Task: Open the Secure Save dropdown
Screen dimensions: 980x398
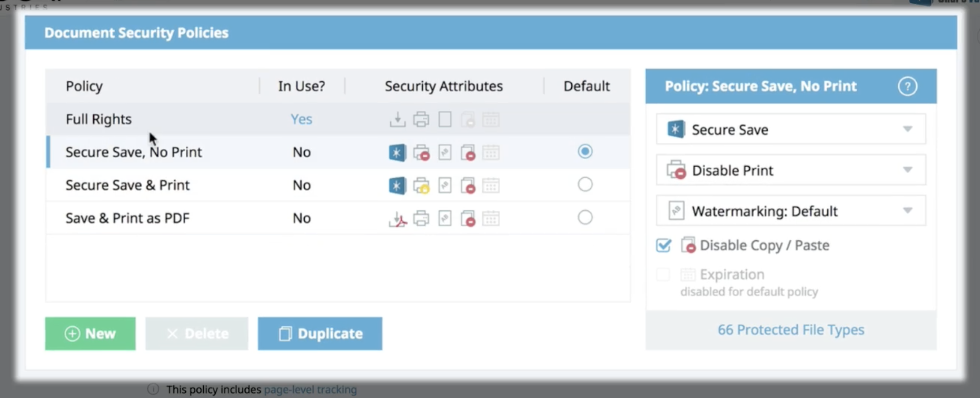Action: (x=791, y=129)
